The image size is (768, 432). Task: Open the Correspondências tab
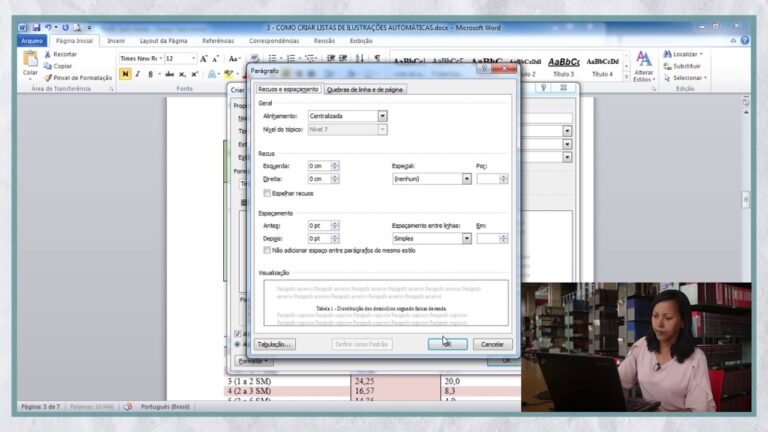274,41
